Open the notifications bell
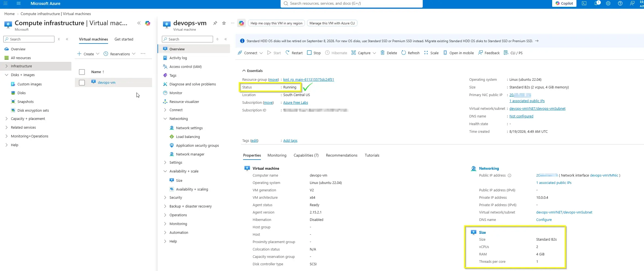This screenshot has width=644, height=271. pyautogui.click(x=597, y=4)
